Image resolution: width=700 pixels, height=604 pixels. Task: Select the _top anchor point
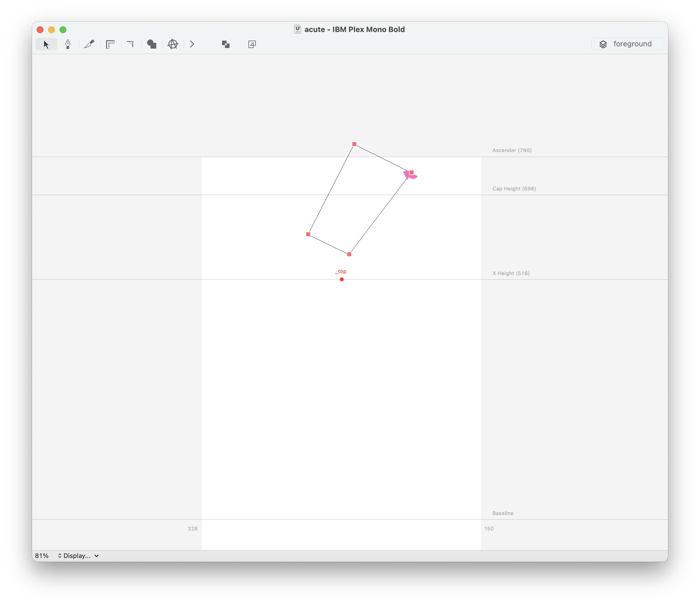(x=341, y=279)
